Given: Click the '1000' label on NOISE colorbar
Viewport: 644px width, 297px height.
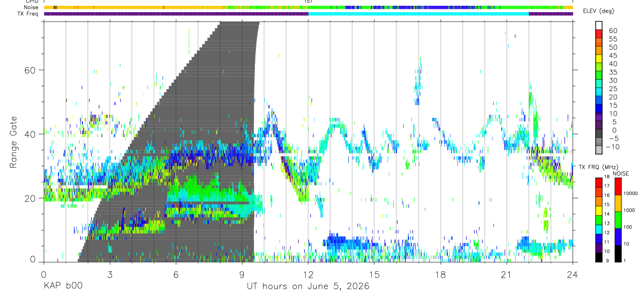Looking at the screenshot, I should tap(630, 210).
